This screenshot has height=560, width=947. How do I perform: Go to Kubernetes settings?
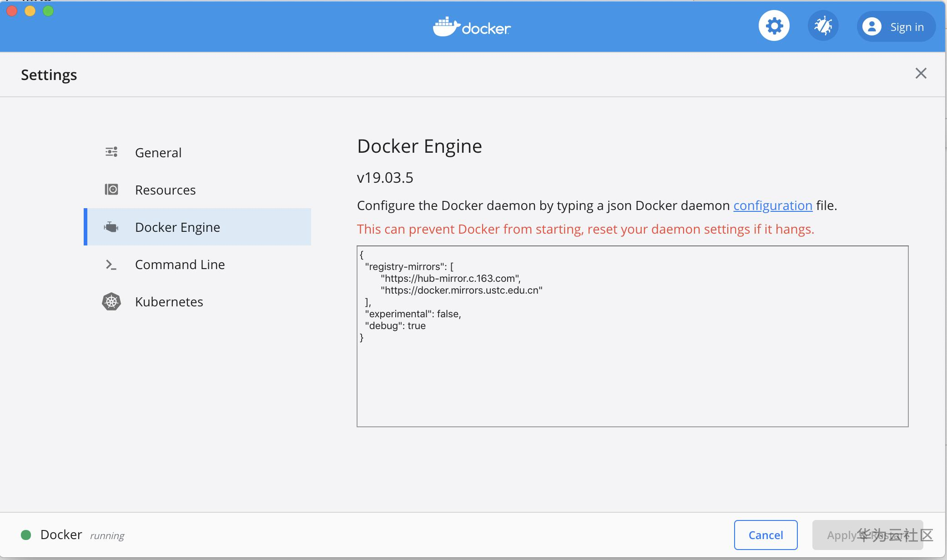169,302
